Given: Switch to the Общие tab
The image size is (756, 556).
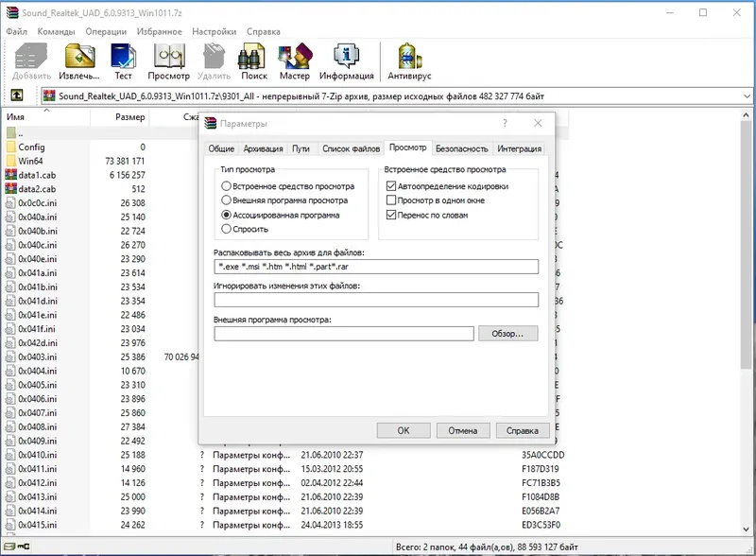Looking at the screenshot, I should click(x=221, y=148).
